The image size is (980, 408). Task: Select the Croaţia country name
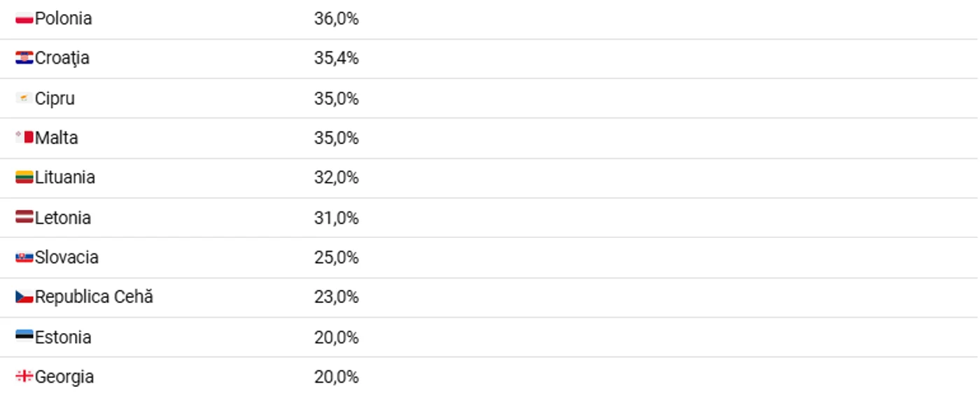tap(62, 58)
